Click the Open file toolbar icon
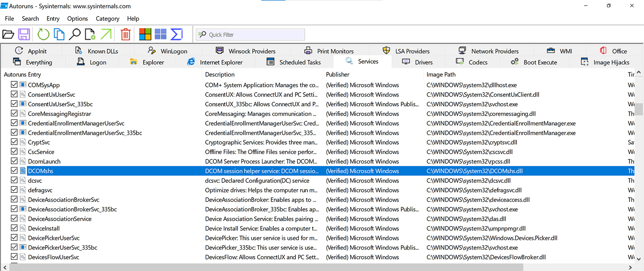Viewport: 644px width, 271px height. pyautogui.click(x=8, y=35)
